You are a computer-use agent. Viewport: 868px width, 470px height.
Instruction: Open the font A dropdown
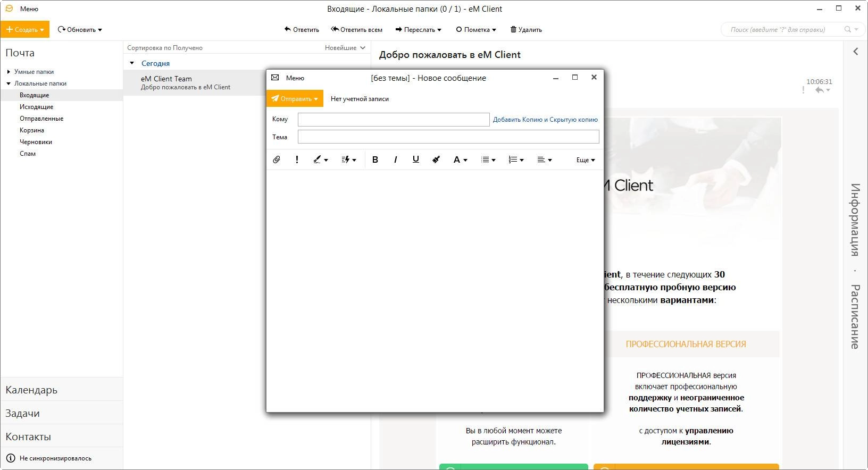click(460, 160)
